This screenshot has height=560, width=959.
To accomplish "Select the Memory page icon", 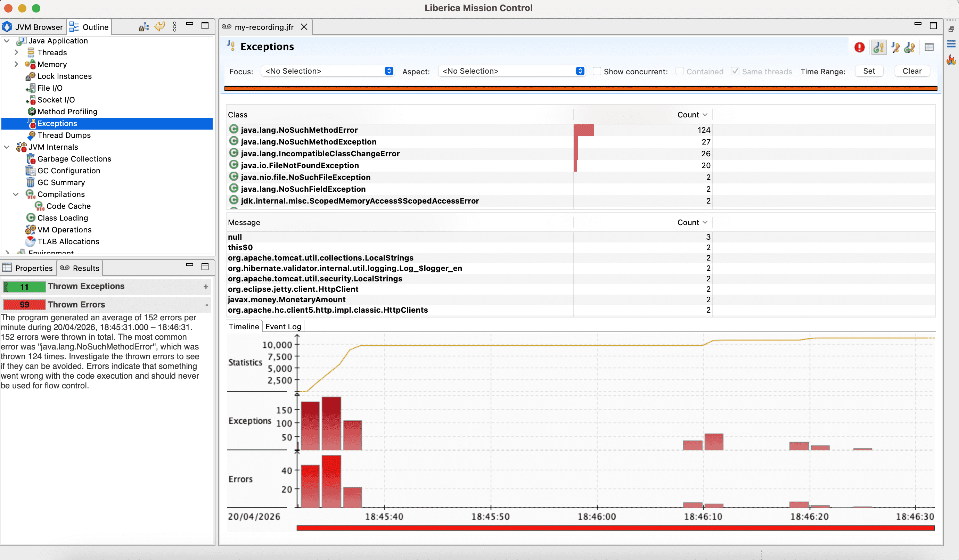I will click(x=31, y=64).
